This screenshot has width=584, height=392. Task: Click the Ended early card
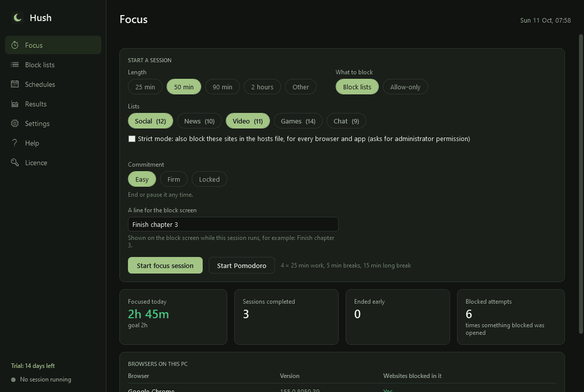click(398, 317)
